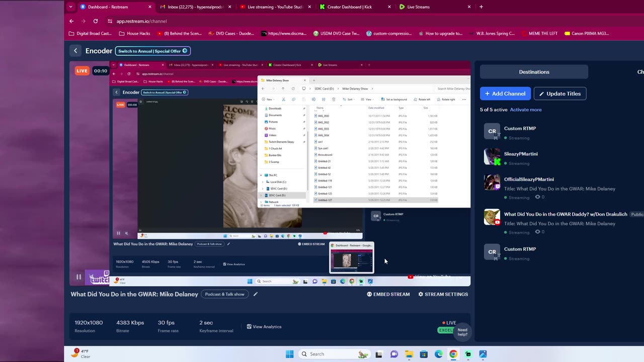The width and height of the screenshot is (644, 362).
Task: Click the Update Titles button
Action: click(x=559, y=94)
